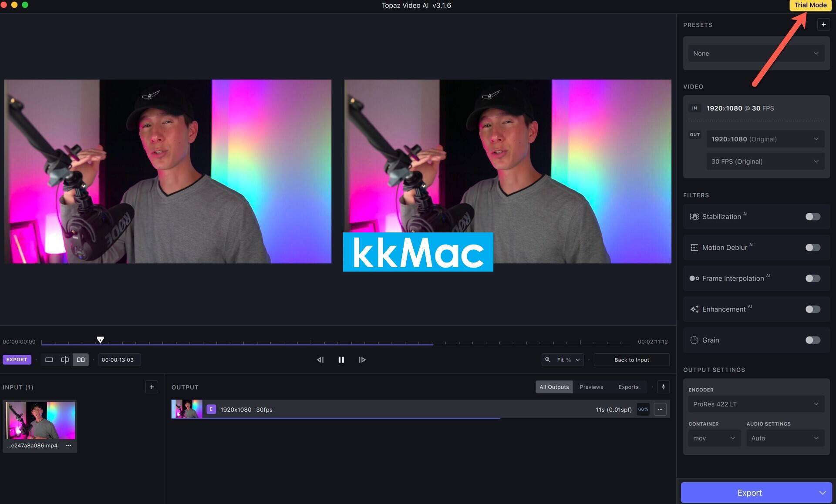Open the 30 FPS (Original) dropdown
The height and width of the screenshot is (504, 836).
(765, 161)
